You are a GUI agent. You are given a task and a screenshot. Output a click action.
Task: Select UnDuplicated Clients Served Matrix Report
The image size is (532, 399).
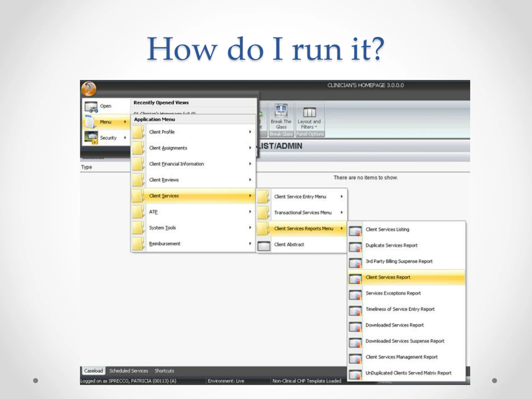point(408,373)
